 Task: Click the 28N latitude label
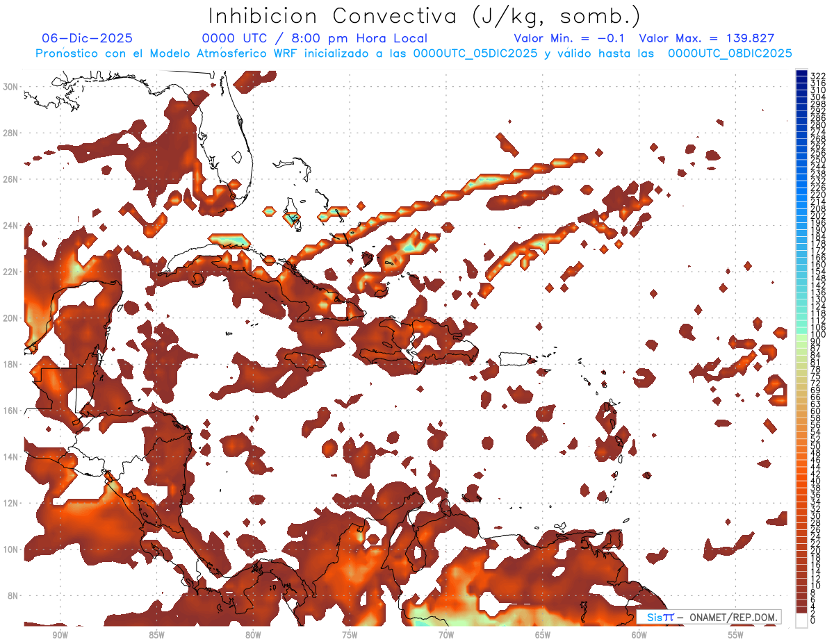12,133
